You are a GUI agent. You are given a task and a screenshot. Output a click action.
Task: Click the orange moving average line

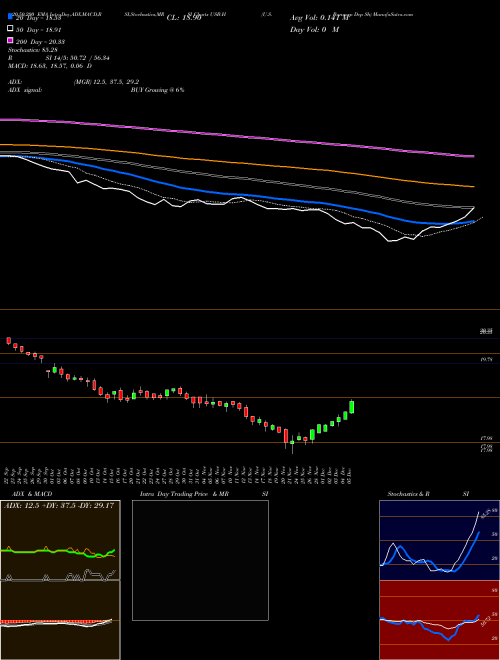(x=236, y=163)
